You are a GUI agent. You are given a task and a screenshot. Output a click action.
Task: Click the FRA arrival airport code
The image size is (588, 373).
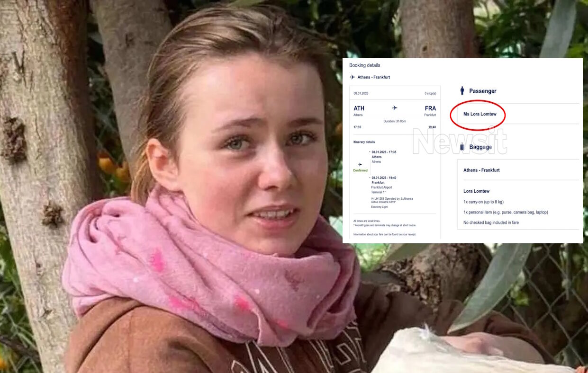tap(430, 108)
